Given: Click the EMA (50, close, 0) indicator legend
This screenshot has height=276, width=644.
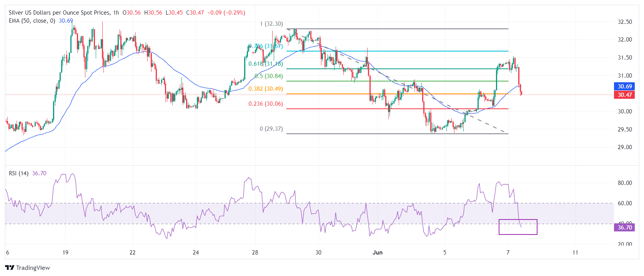Looking at the screenshot, I should coord(32,21).
